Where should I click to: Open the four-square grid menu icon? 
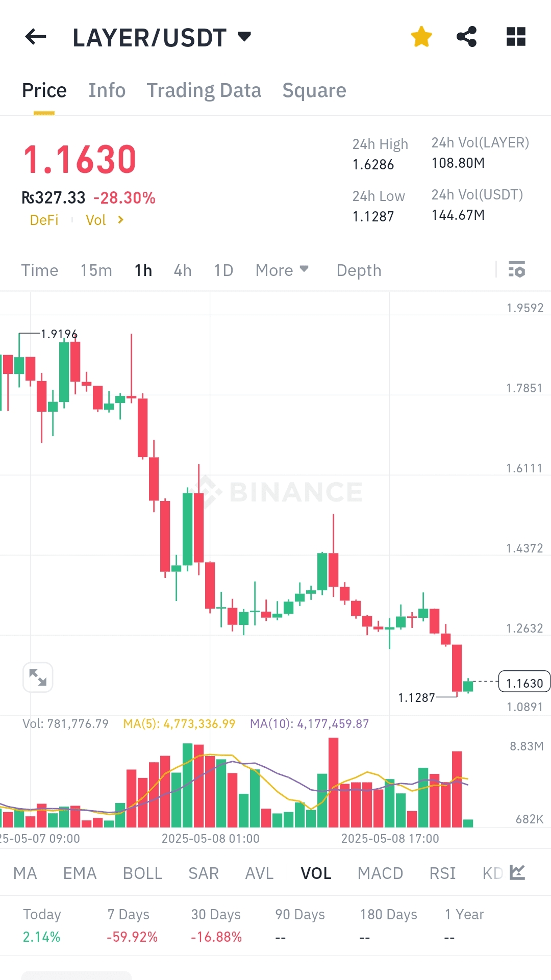(x=516, y=37)
